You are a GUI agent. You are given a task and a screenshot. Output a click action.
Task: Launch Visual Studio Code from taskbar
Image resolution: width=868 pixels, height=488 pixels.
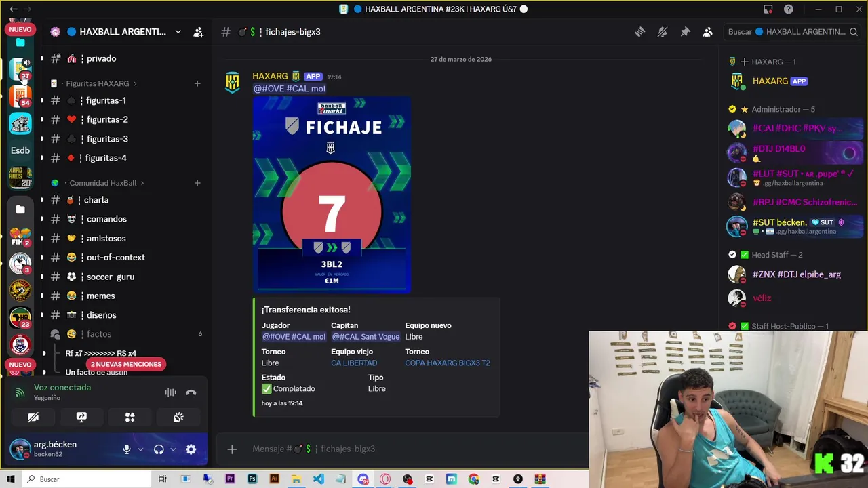coord(319,479)
